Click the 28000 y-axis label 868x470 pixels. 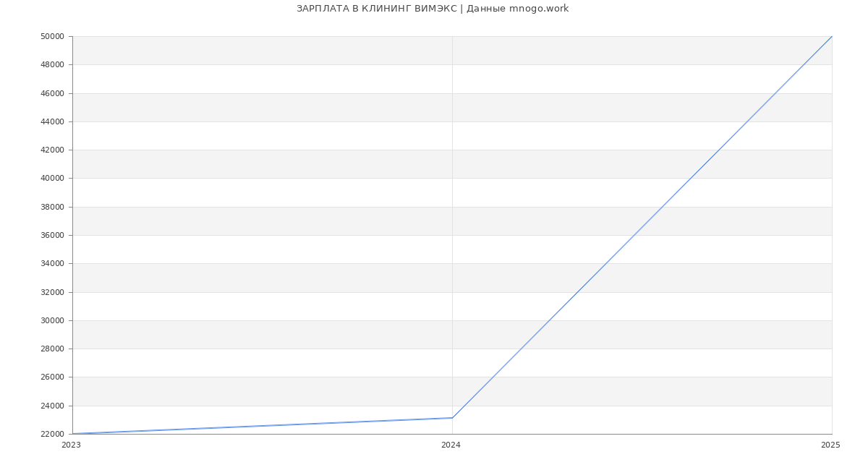[x=52, y=349]
